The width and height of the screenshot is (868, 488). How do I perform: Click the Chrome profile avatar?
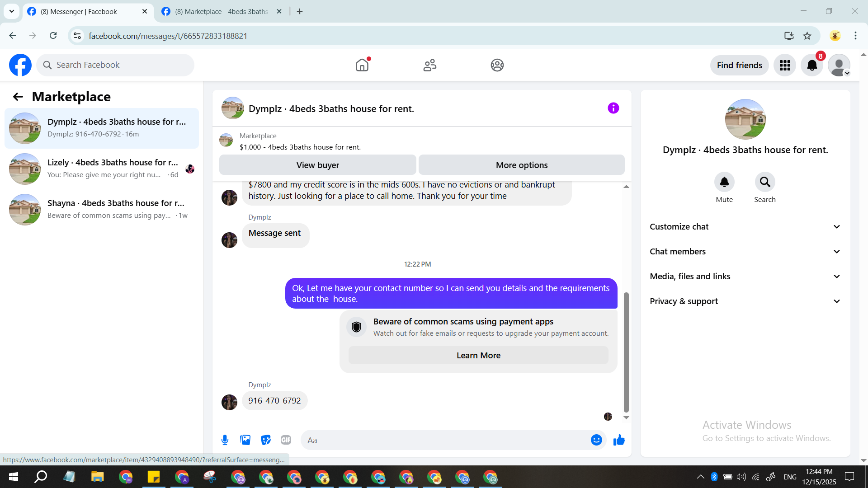click(x=835, y=36)
